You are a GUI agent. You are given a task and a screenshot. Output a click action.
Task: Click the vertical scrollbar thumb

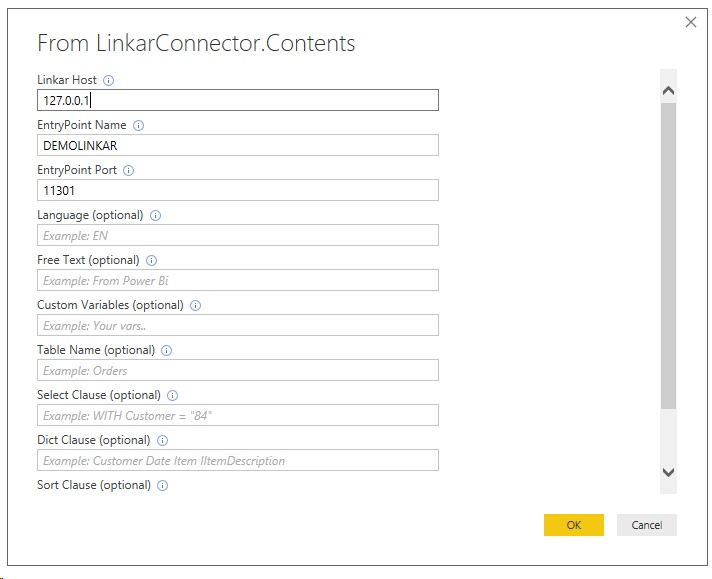[668, 256]
